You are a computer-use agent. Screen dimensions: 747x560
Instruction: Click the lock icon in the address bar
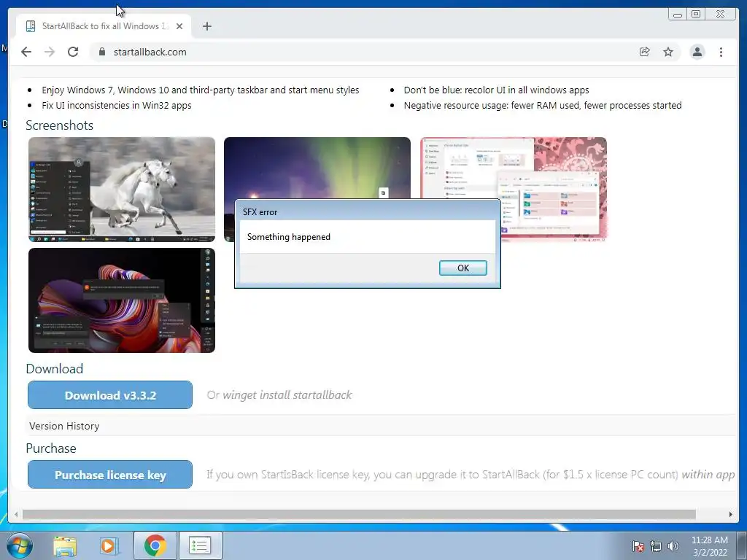101,52
